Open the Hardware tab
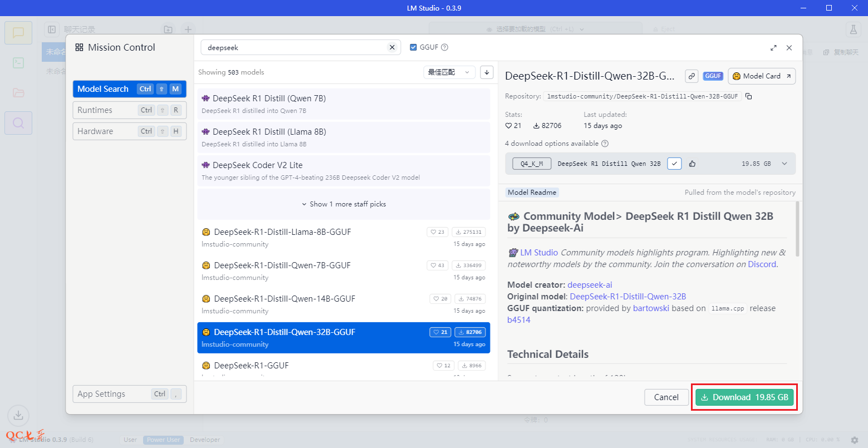 pos(129,131)
